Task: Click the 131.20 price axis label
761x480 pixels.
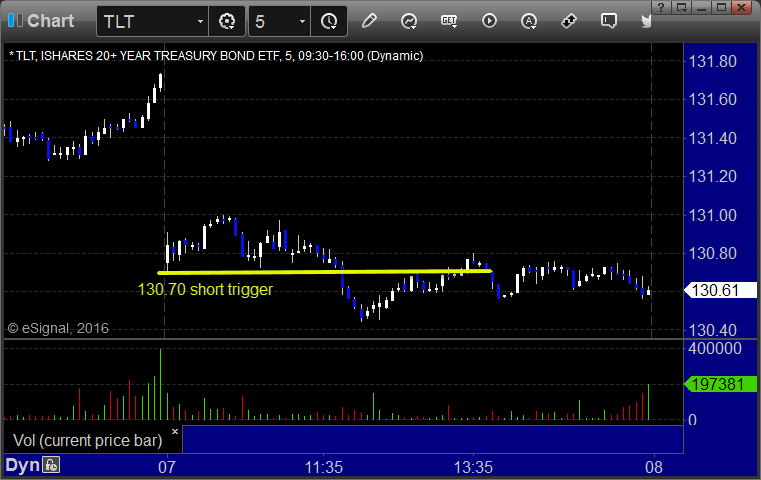Action: 712,176
